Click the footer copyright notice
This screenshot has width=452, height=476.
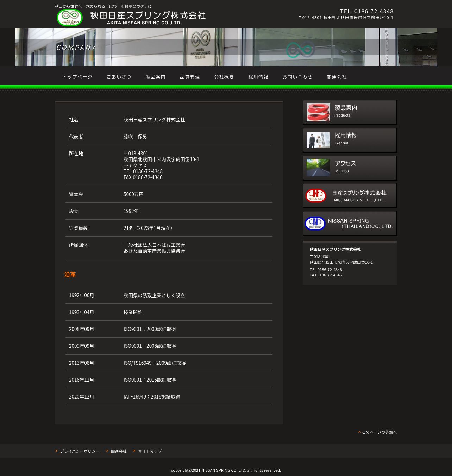point(226,470)
